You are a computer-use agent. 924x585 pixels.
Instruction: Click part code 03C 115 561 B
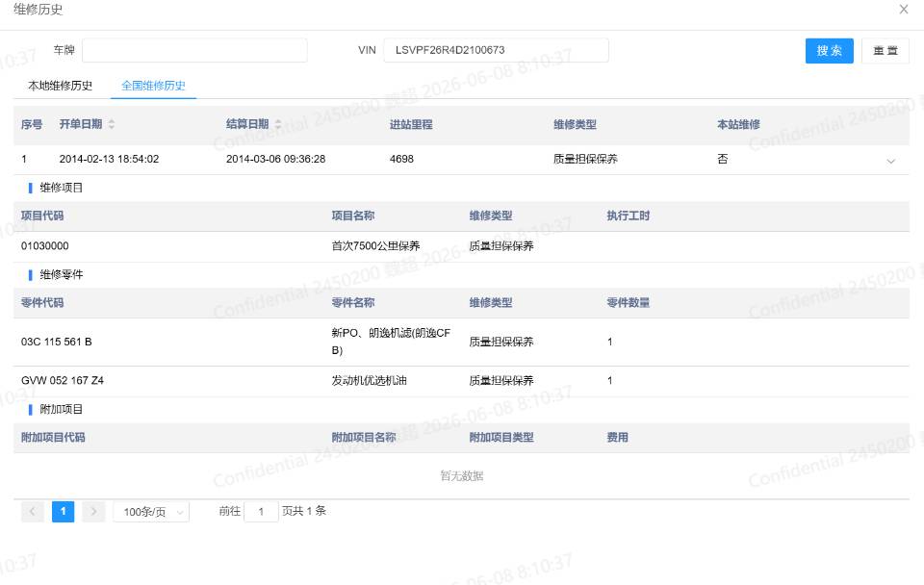point(57,342)
